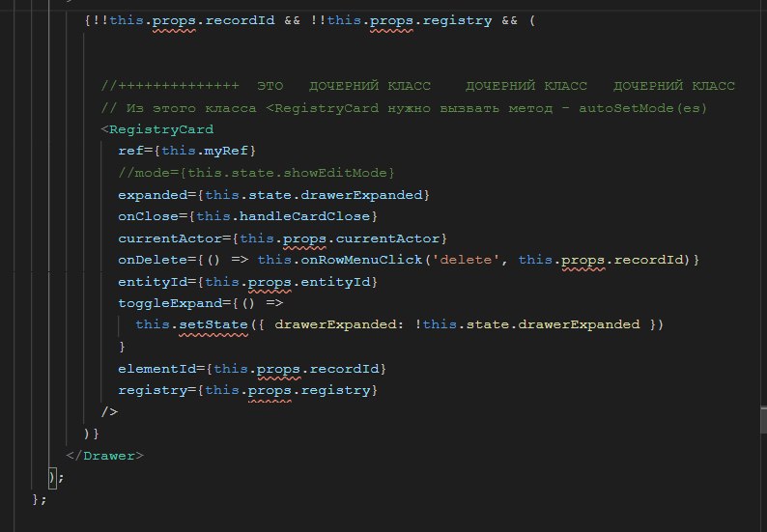Click autoSetMode(es) in the green comment
Screen dimensions: 767x532
click(x=642, y=108)
